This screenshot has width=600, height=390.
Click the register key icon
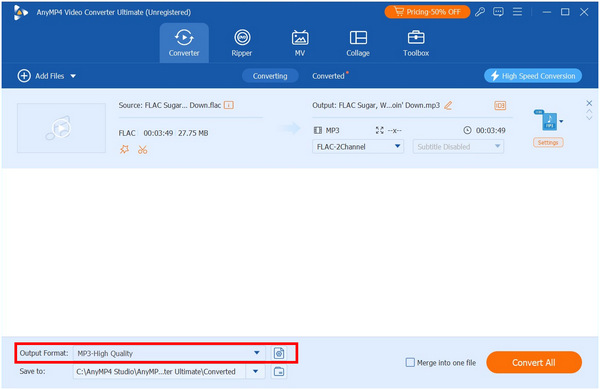(480, 12)
